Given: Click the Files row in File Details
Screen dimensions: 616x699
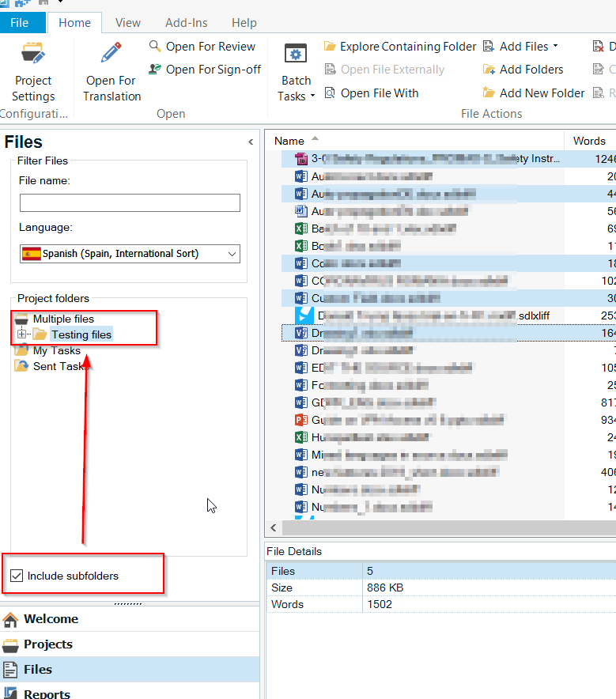Looking at the screenshot, I should (x=441, y=571).
